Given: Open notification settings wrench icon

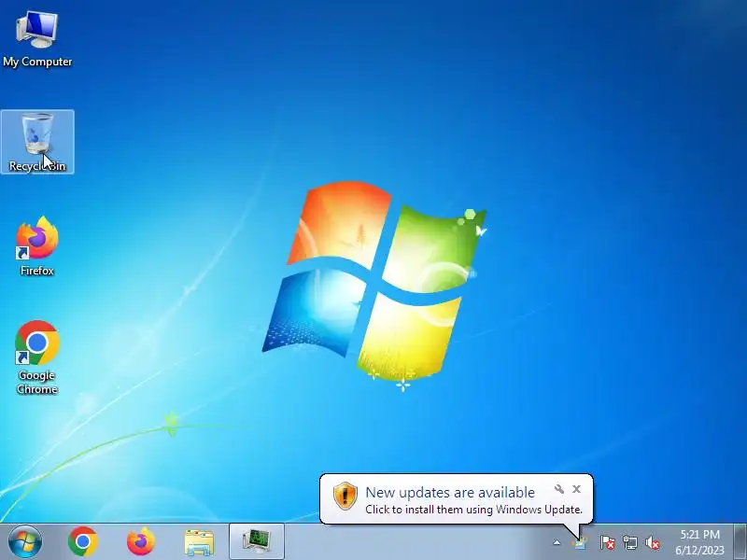Looking at the screenshot, I should (559, 489).
